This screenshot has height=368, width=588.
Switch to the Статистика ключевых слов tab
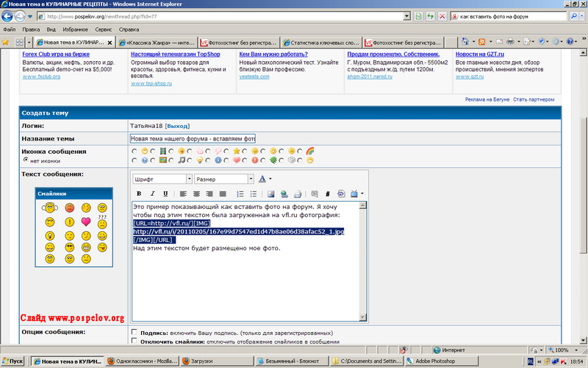[x=321, y=43]
